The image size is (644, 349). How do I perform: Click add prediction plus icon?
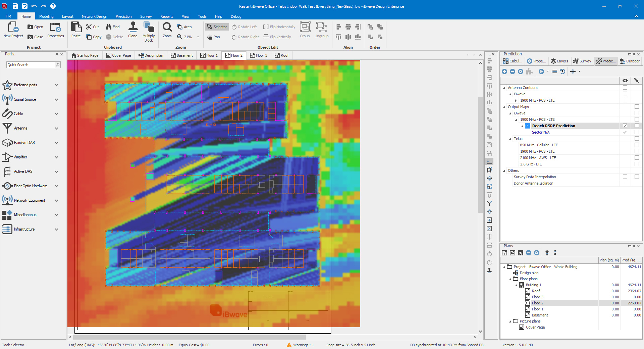pyautogui.click(x=504, y=71)
